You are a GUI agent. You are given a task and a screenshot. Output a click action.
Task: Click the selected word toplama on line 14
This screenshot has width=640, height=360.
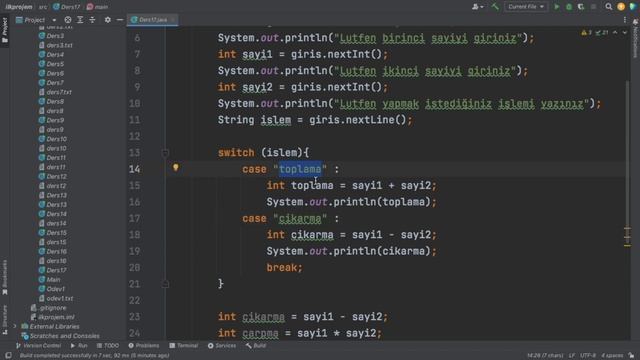[x=300, y=169]
